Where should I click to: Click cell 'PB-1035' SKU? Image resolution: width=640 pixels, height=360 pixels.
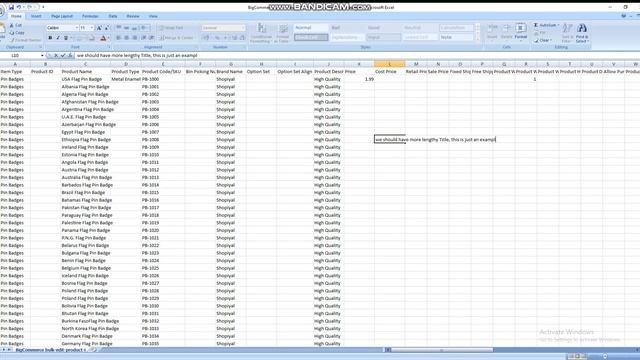pyautogui.click(x=163, y=344)
